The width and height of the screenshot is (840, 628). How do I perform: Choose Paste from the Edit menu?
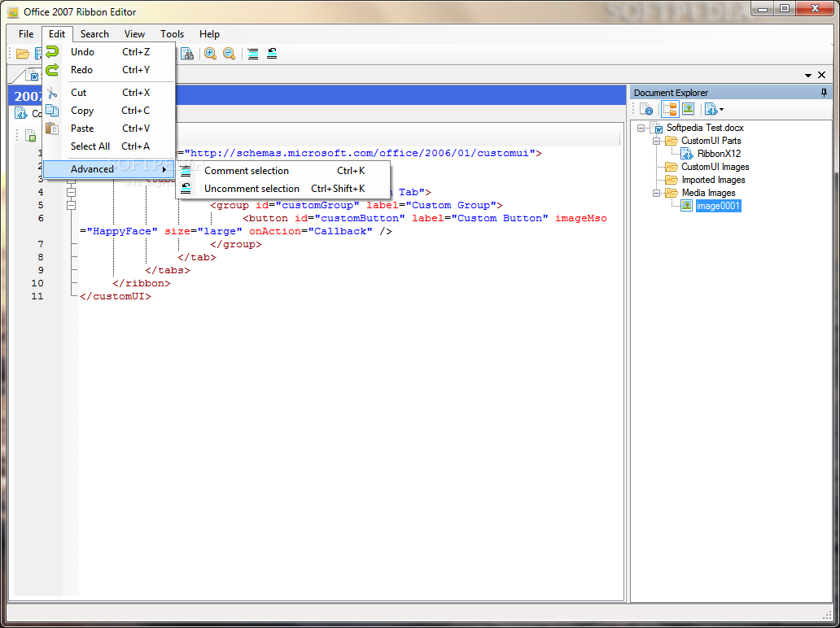click(109, 129)
